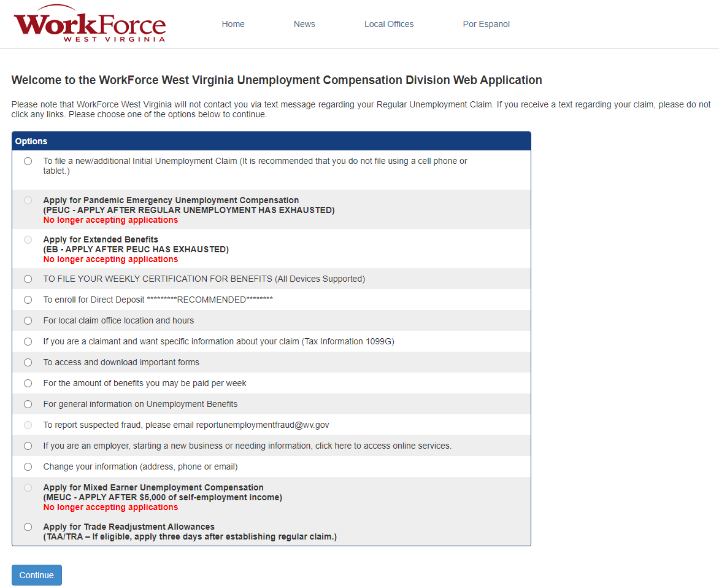Click 'For general information on Unemployment Benefits' text
Viewport: 719px width, 588px height.
point(140,404)
